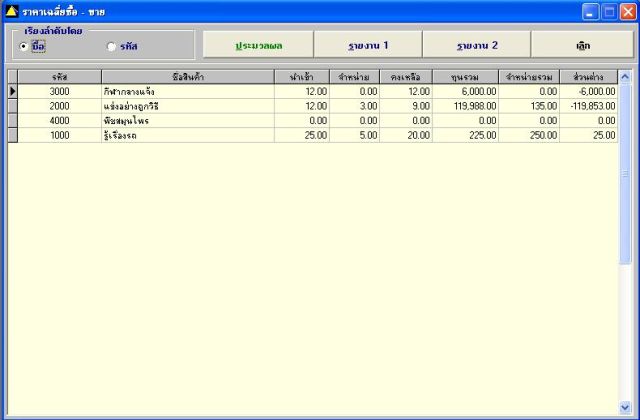Click the 3.00 sold quantity cell
The width and height of the screenshot is (640, 420).
[x=354, y=106]
